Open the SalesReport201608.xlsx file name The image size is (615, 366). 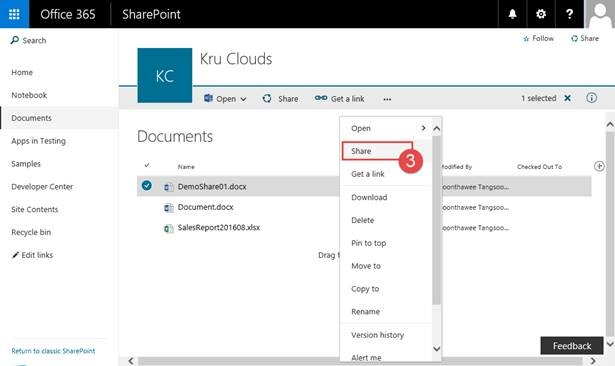[x=218, y=228]
